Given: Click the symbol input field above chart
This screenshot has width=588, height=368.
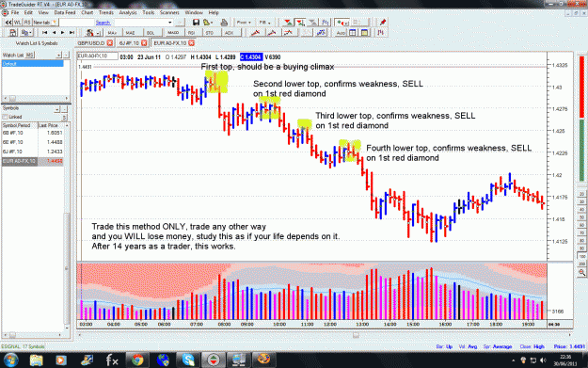Looking at the screenshot, I should tap(98, 56).
